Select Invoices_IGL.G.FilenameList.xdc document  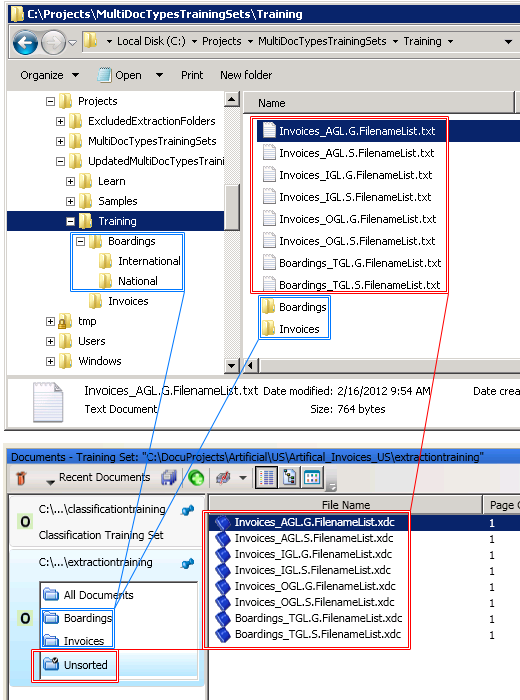tap(313, 554)
